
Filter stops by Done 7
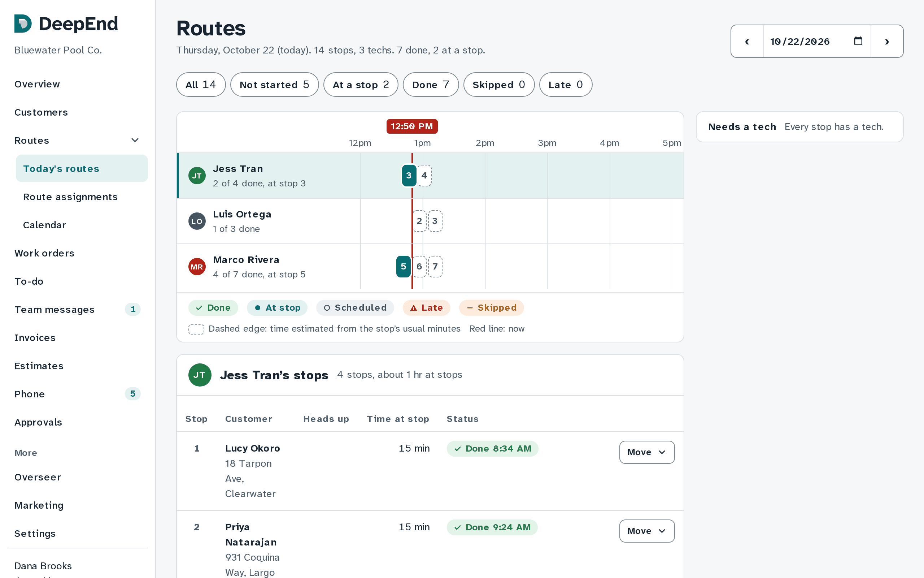coord(431,85)
